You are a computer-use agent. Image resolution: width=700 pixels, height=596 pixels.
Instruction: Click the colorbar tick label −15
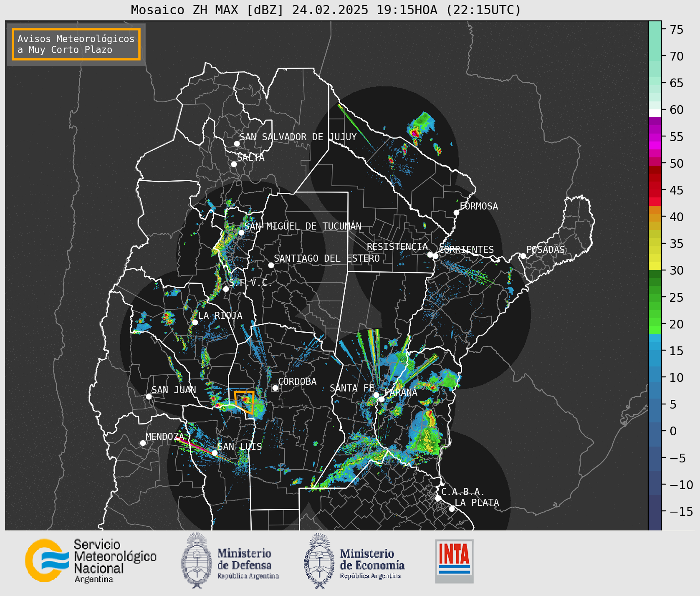(681, 511)
